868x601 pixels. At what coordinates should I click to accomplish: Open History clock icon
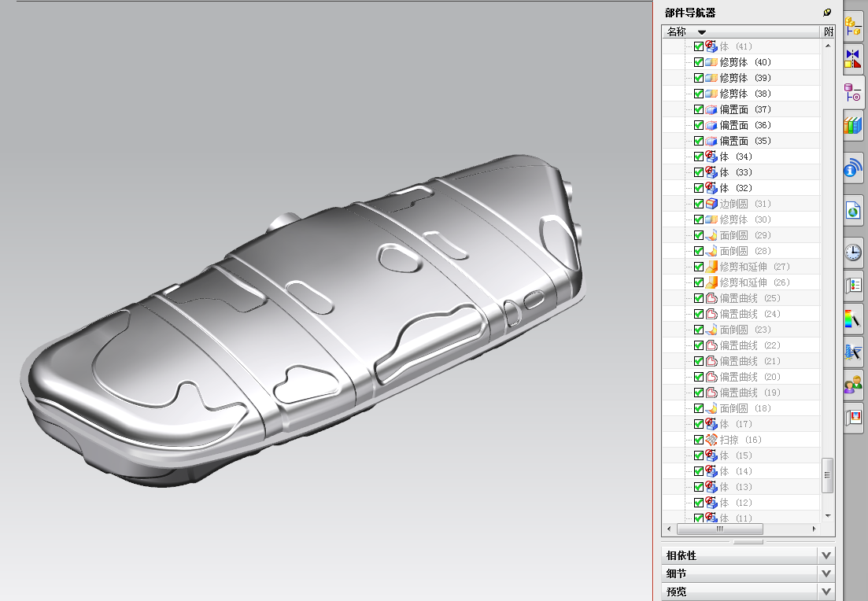click(x=853, y=253)
